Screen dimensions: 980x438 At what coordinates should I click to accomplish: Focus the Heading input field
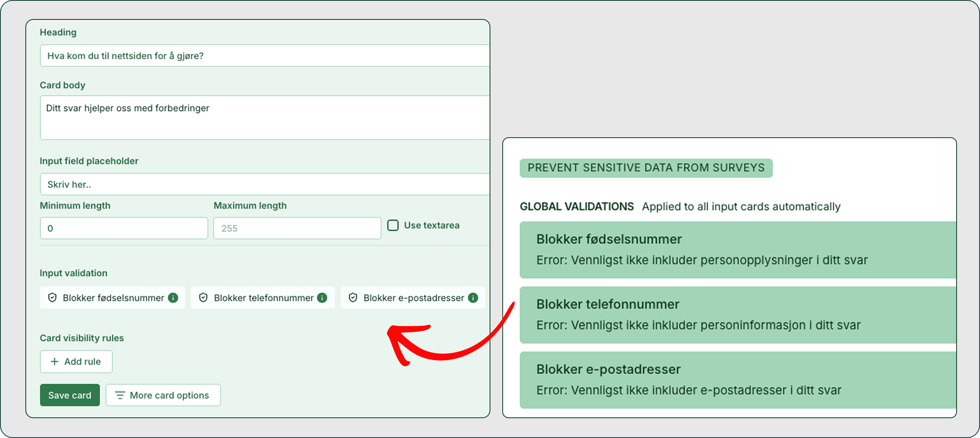265,56
